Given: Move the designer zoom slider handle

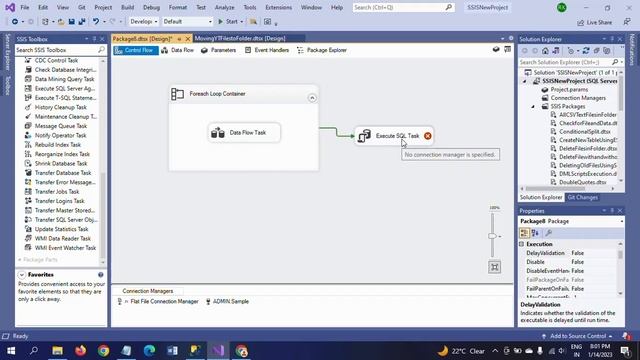Looking at the screenshot, I should point(492,236).
